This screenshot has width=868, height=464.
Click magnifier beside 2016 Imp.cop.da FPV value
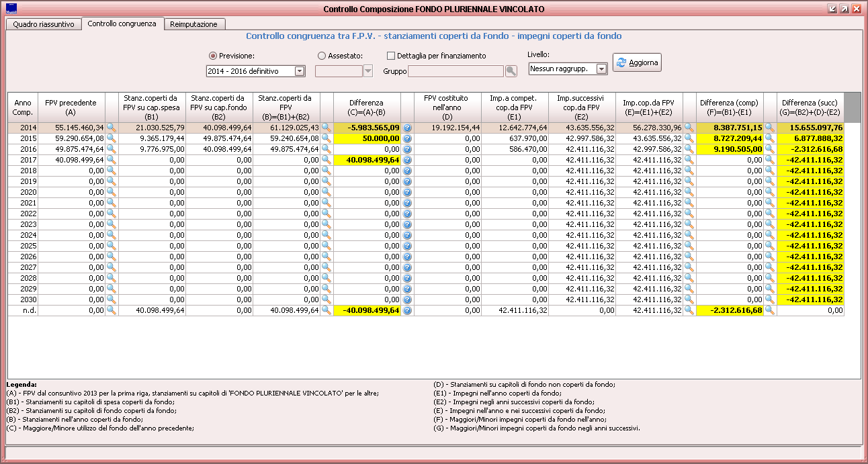coord(689,149)
